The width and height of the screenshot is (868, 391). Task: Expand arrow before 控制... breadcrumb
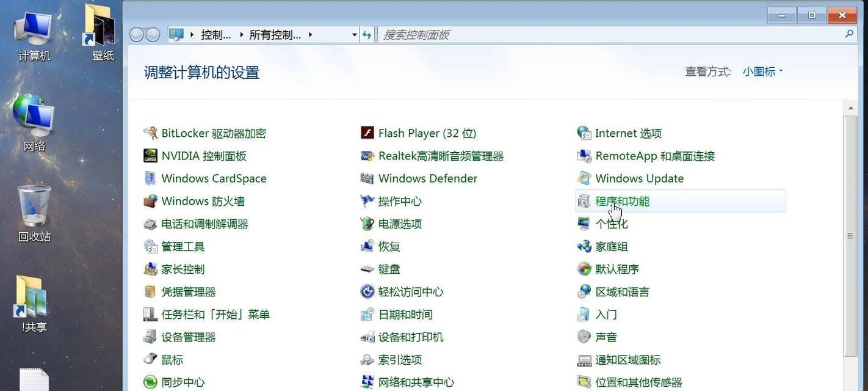192,35
